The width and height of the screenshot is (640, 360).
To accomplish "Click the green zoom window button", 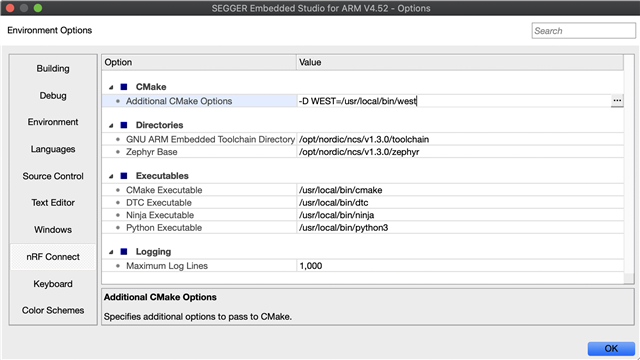I will [x=38, y=8].
